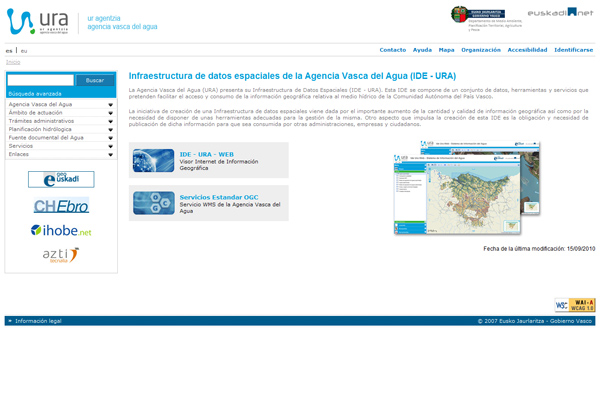Click Identificarse to log in
Viewport: 600px width, 397px height.
click(x=573, y=50)
